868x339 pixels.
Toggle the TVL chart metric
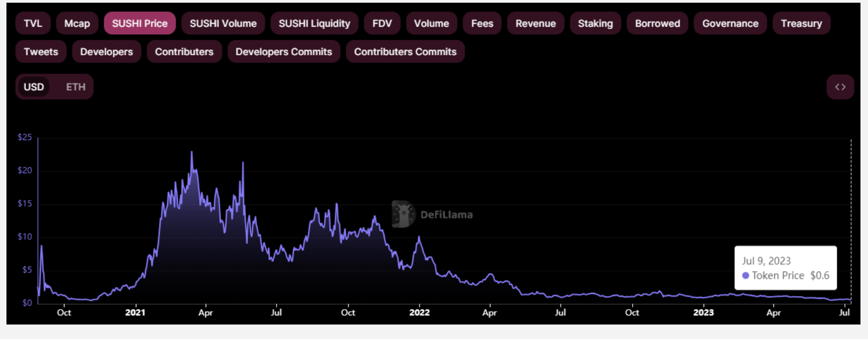point(33,24)
